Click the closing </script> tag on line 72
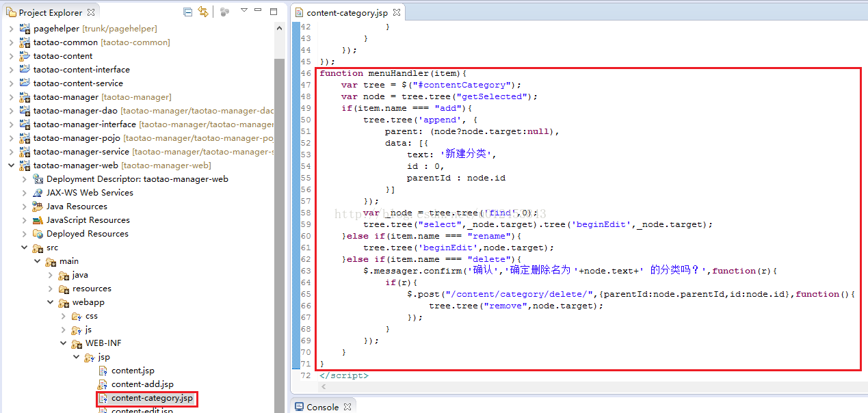Viewport: 868px width, 413px height. tap(344, 375)
